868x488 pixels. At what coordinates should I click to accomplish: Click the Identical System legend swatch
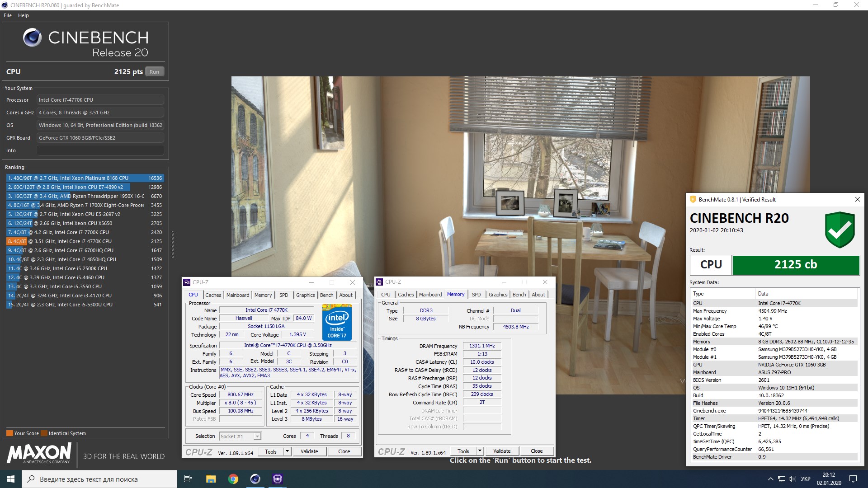pos(44,433)
